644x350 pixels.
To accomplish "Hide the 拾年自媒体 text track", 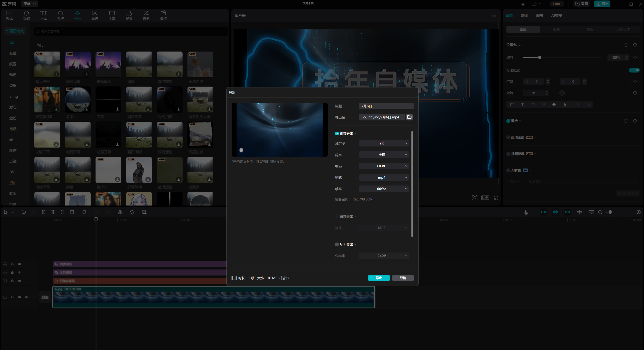I will pyautogui.click(x=19, y=281).
